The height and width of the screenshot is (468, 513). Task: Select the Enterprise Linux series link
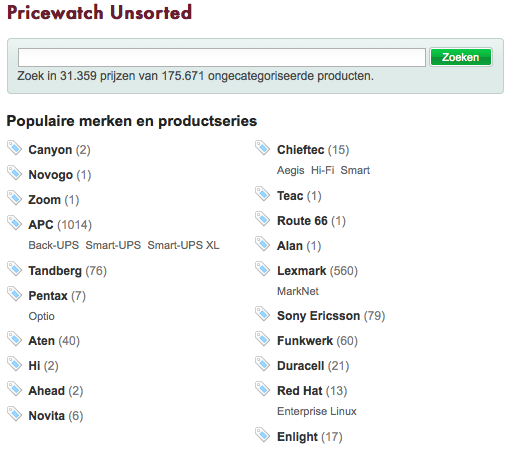(317, 411)
